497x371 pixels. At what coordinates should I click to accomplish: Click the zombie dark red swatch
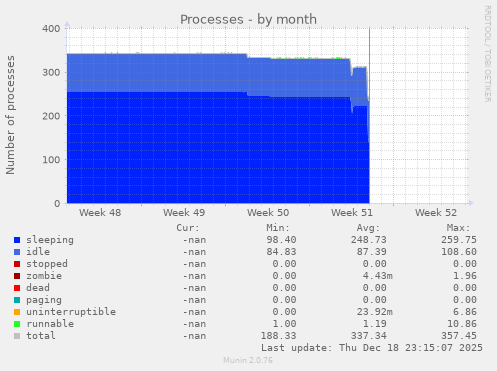pos(17,276)
